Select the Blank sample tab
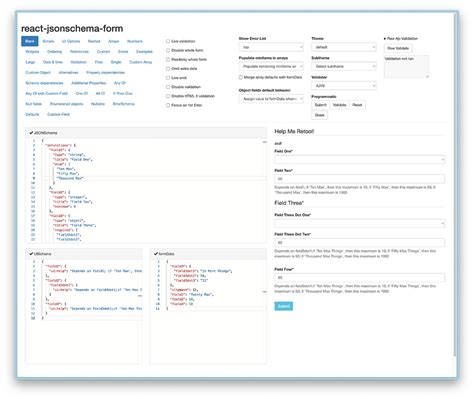Image resolution: width=474 pixels, height=399 pixels. click(30, 41)
